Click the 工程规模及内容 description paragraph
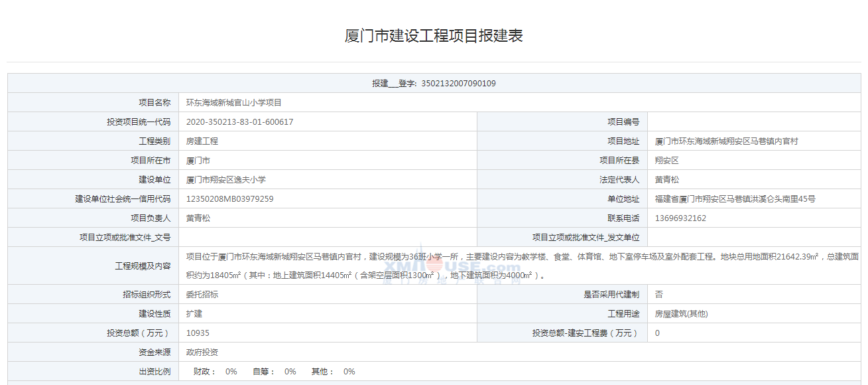This screenshot has height=385, width=868. [x=522, y=266]
